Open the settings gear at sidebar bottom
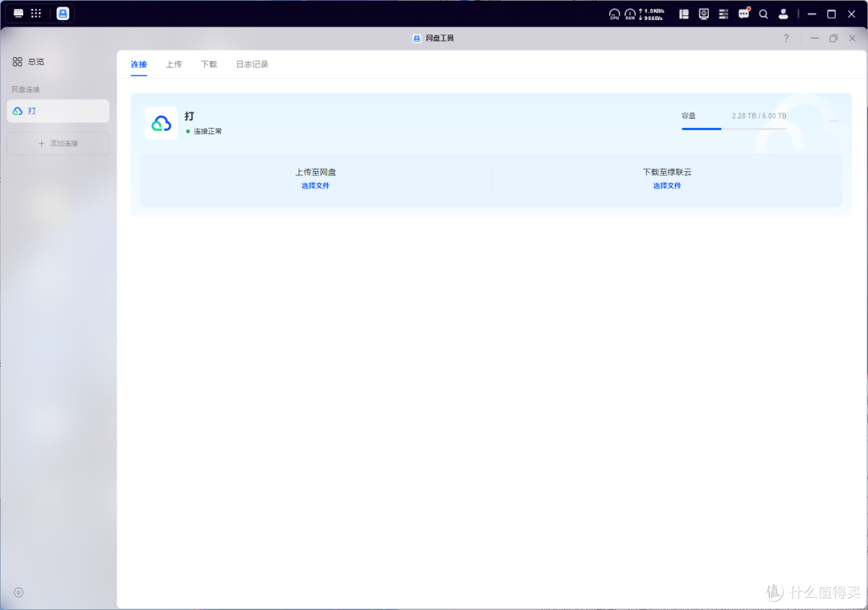This screenshot has height=610, width=868. (x=18, y=592)
